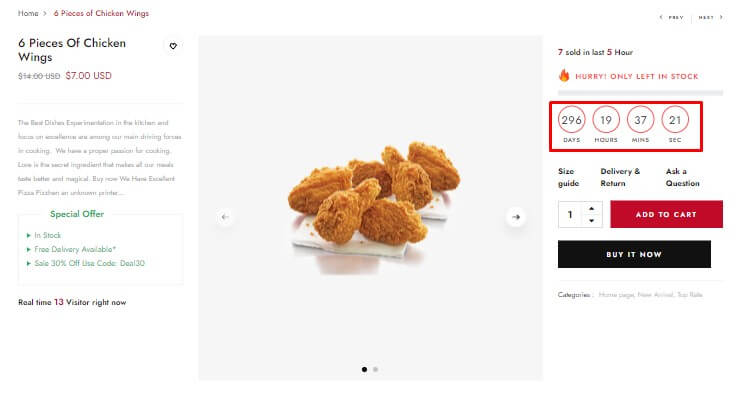
Task: Select the second carousel dot indicator
Action: click(375, 369)
